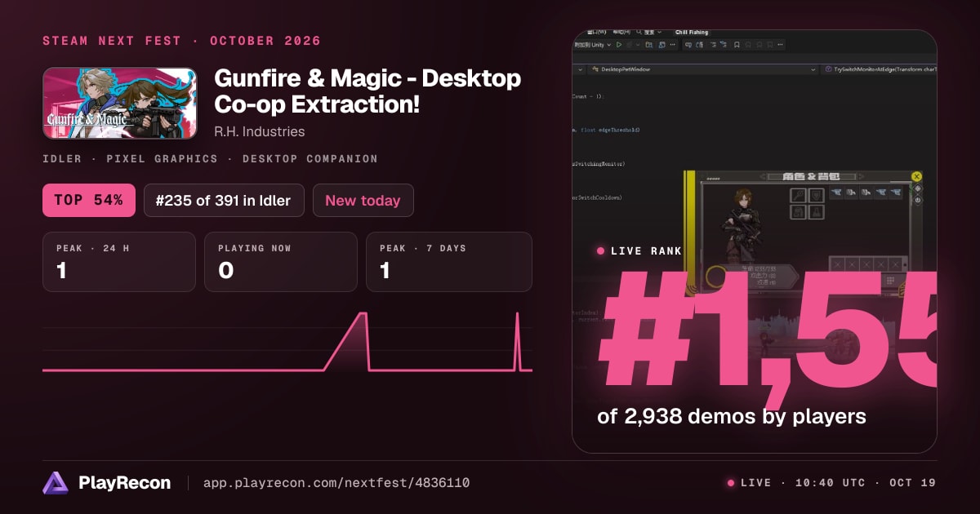Click the power icon beside the backpack panel
This screenshot has width=980, height=514.
point(917,200)
